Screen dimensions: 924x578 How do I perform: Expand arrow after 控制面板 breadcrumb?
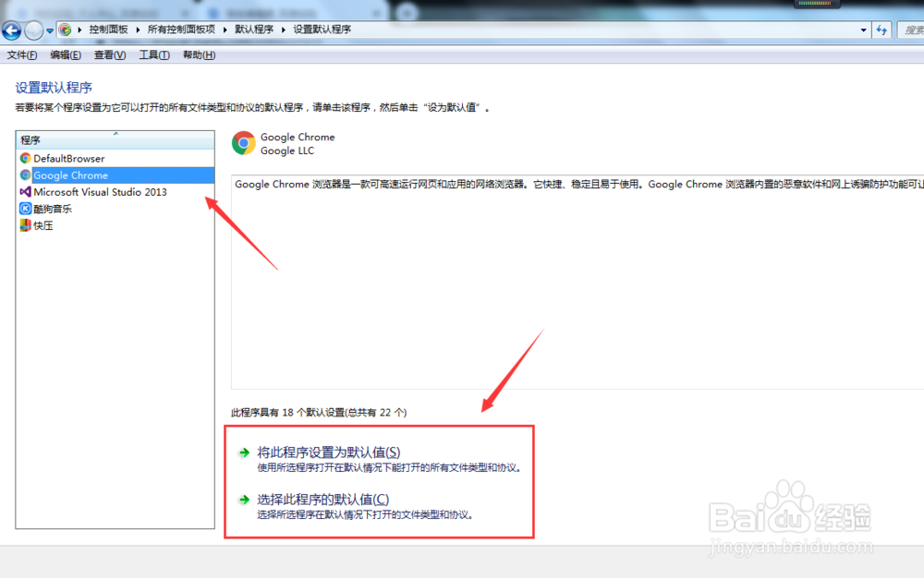point(138,30)
